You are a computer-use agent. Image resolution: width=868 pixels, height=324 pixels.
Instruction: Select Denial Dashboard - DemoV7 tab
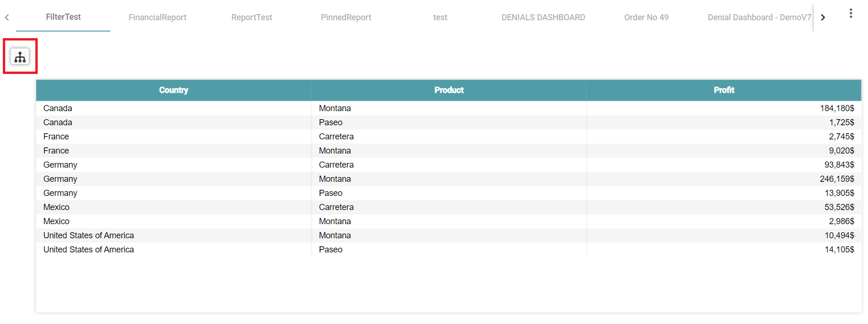[x=759, y=17]
